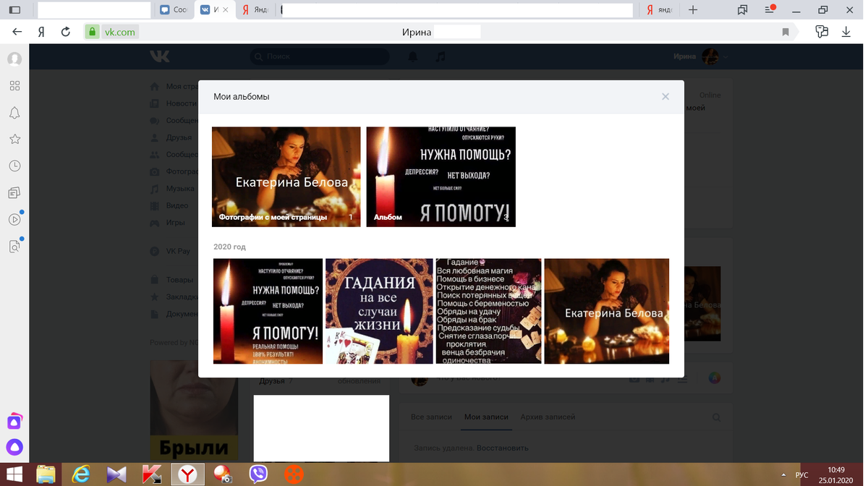This screenshot has height=486, width=868.
Task: Click the VK logo in the page header
Action: tap(160, 56)
